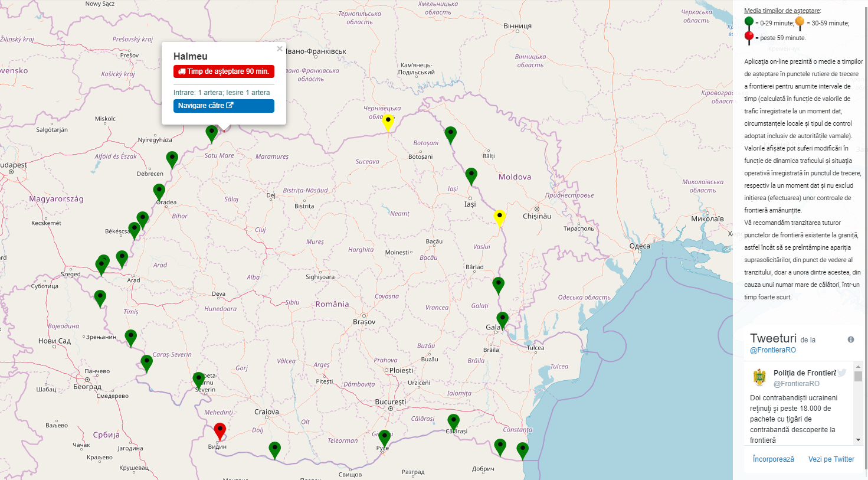Click the green pin near Călărași
868x480 pixels.
coord(453,422)
